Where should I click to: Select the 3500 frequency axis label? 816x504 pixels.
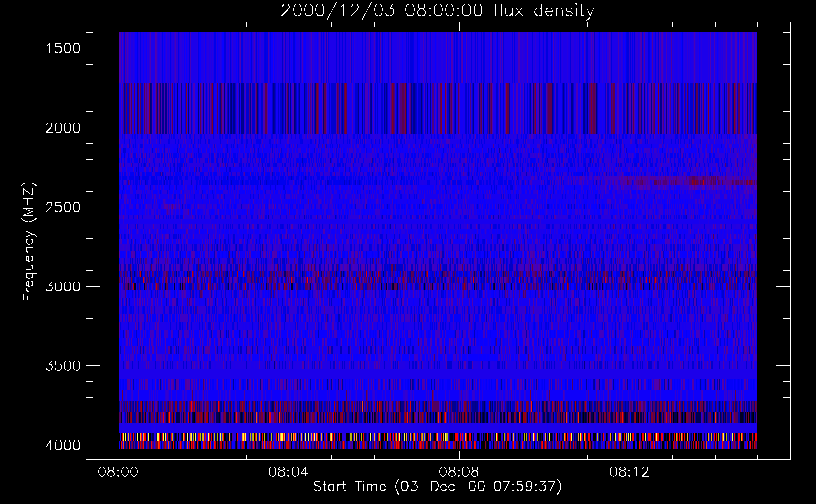click(63, 366)
